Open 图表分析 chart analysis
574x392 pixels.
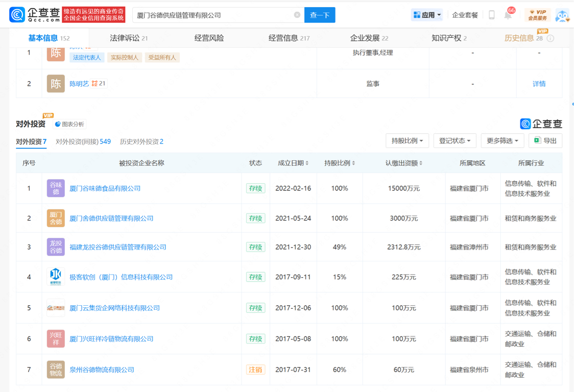click(69, 124)
